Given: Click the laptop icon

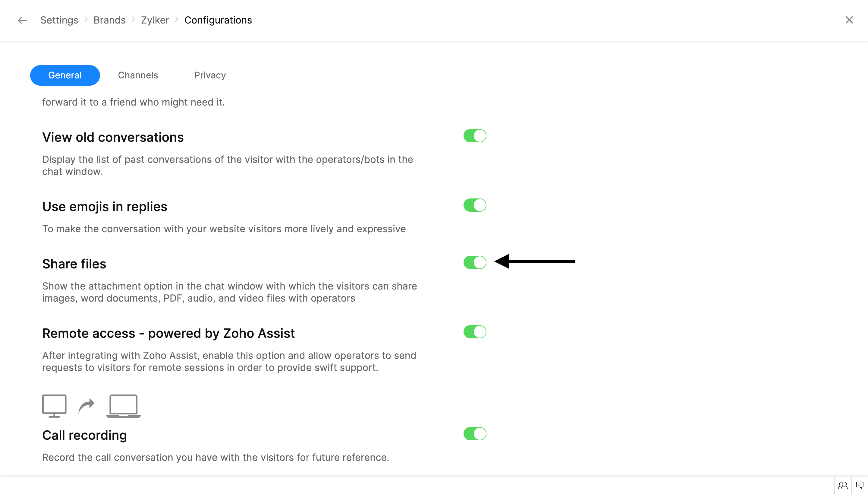Looking at the screenshot, I should pos(124,405).
